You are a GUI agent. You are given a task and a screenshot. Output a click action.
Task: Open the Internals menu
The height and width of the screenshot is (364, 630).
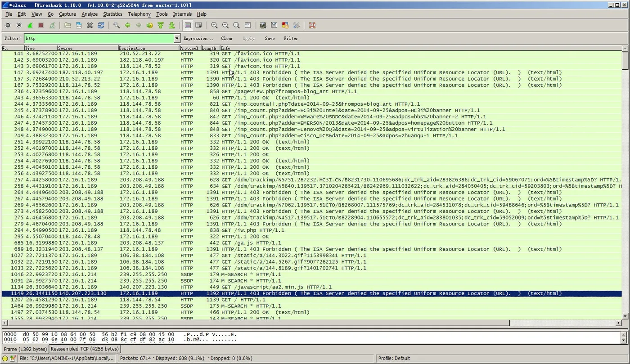pyautogui.click(x=182, y=14)
